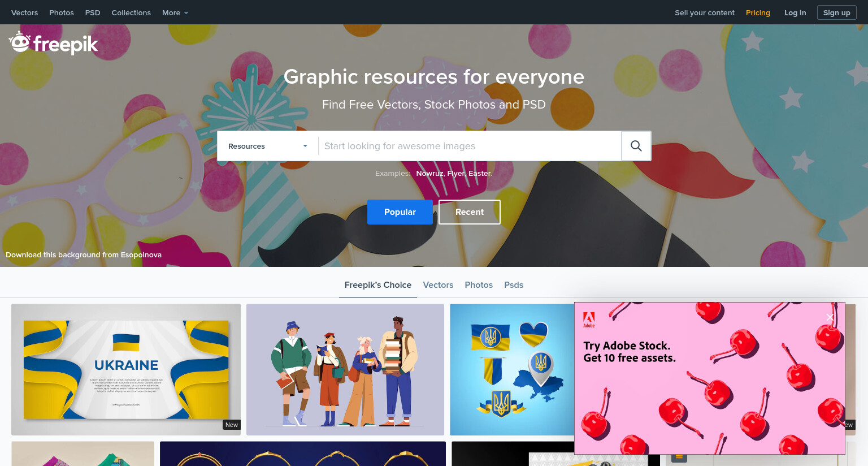This screenshot has width=868, height=466.
Task: Switch to the Photos tab below hero
Action: pos(479,285)
